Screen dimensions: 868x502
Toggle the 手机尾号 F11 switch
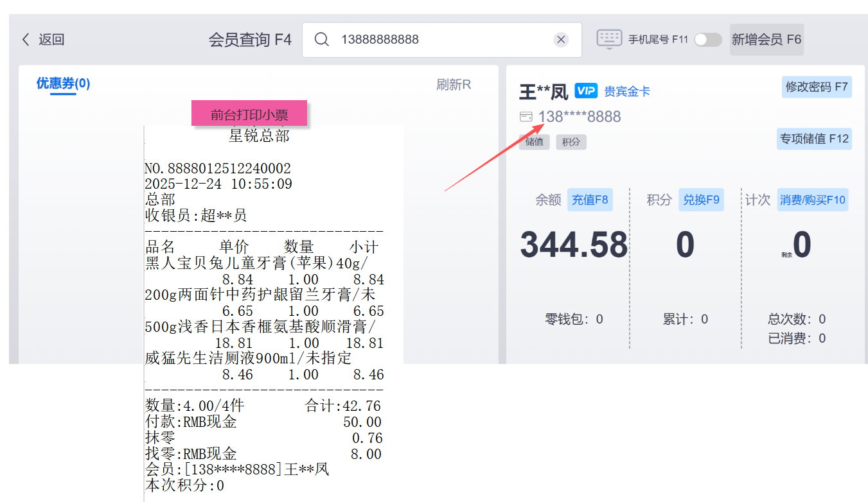point(707,40)
